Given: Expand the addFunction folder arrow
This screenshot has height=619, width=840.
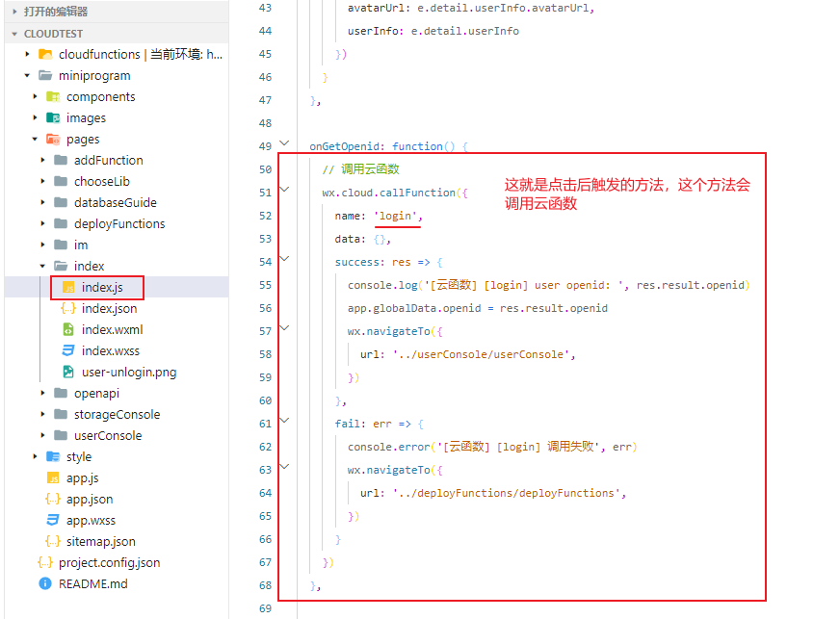Looking at the screenshot, I should click(42, 160).
